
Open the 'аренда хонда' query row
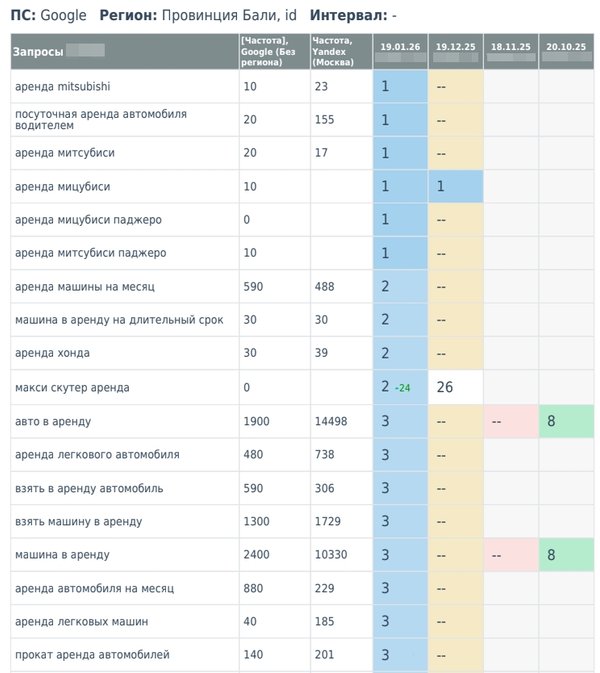tap(51, 353)
